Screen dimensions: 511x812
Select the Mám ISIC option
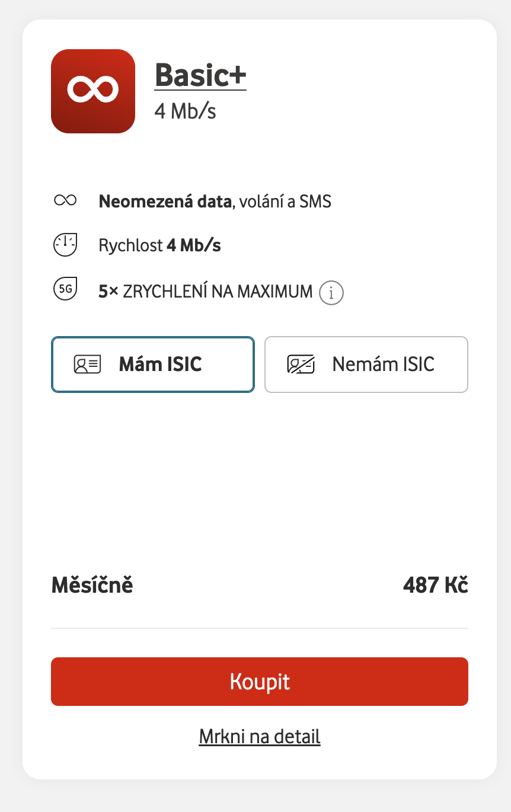tap(153, 365)
